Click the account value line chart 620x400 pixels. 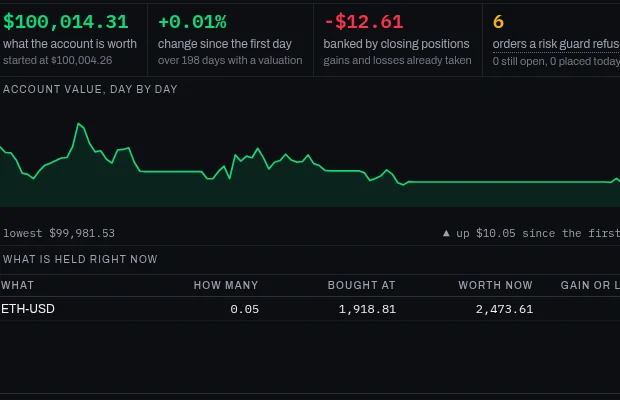pos(310,164)
